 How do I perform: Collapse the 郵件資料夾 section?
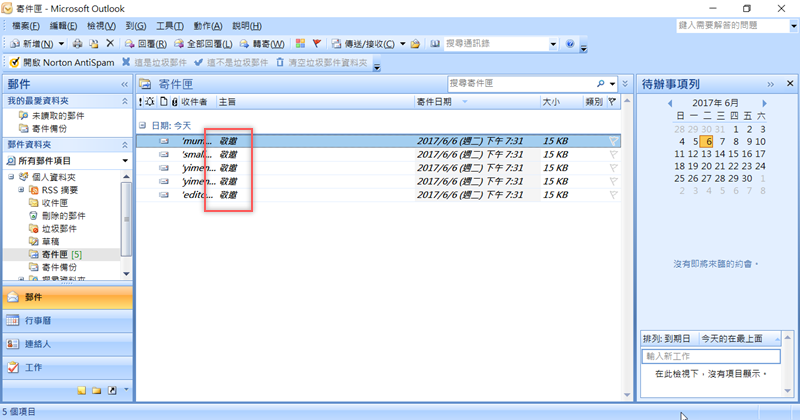pos(124,145)
